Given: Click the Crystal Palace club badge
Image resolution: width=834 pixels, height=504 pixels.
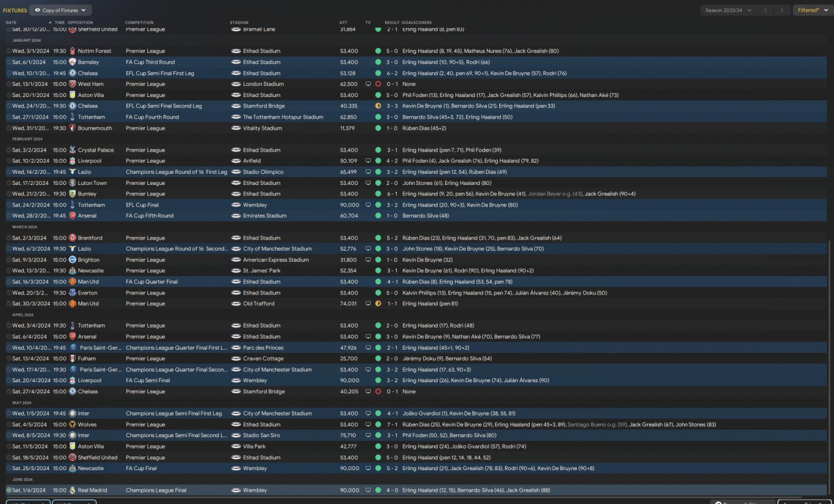Looking at the screenshot, I should click(x=72, y=150).
